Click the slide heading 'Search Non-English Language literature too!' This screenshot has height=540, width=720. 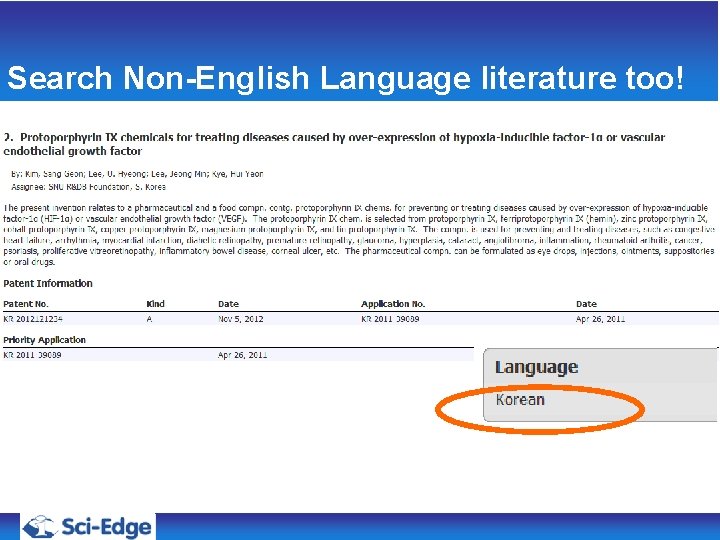[345, 78]
